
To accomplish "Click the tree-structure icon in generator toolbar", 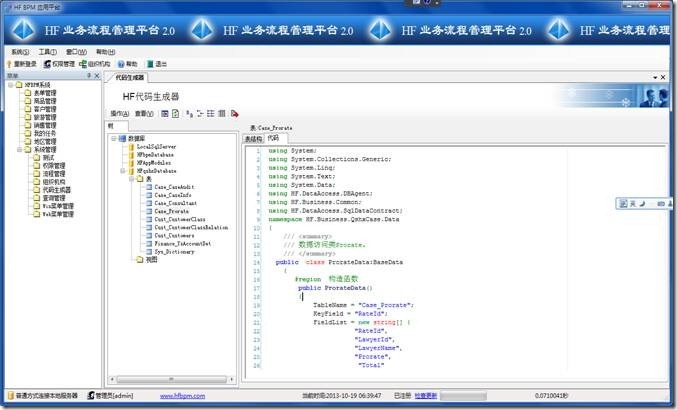I will pyautogui.click(x=200, y=114).
